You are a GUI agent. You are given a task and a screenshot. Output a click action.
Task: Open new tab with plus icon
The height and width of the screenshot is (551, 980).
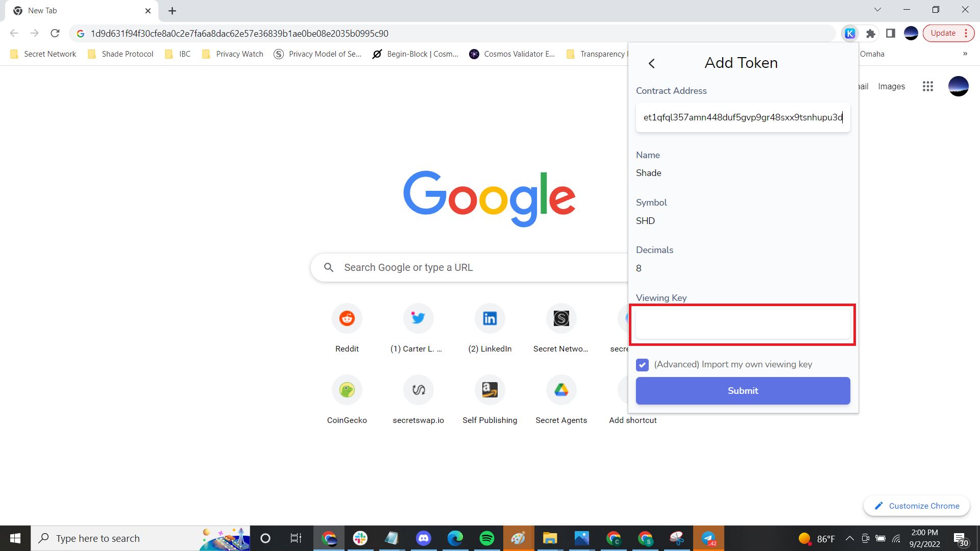coord(173,11)
